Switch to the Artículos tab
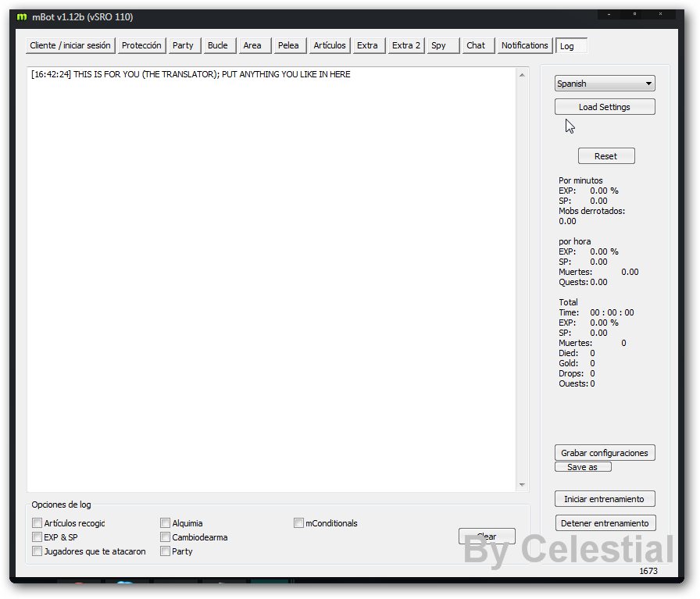Screen dimensions: 700x599 pos(330,45)
